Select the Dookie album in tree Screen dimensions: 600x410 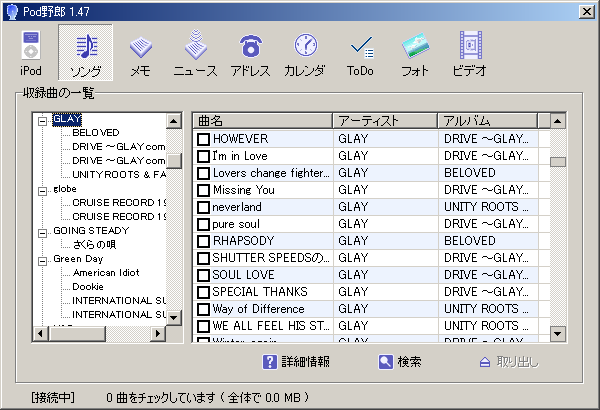point(88,286)
